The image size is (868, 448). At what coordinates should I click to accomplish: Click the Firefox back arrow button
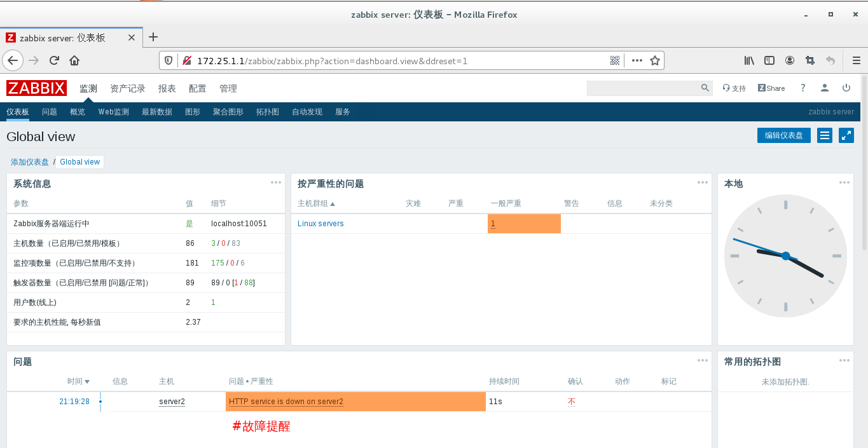(x=13, y=60)
